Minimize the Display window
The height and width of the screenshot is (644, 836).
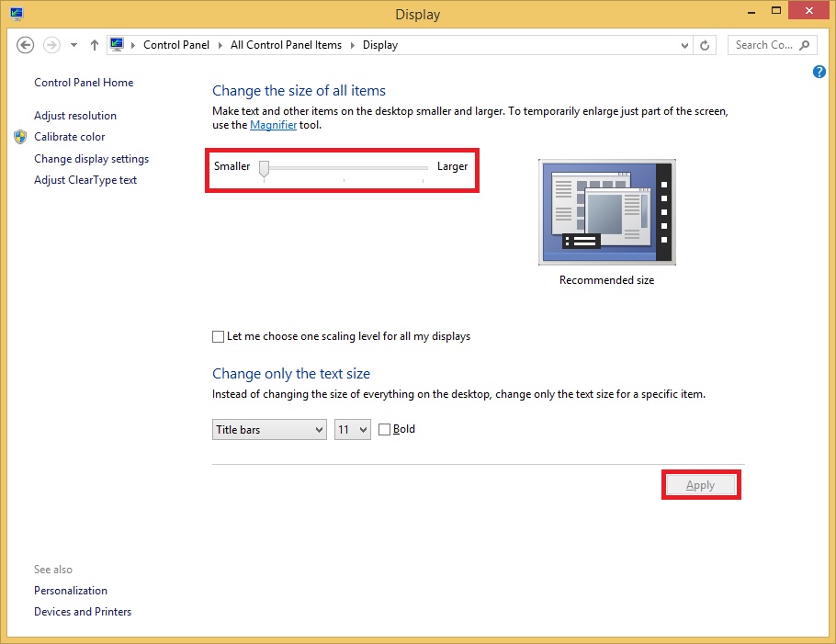751,11
